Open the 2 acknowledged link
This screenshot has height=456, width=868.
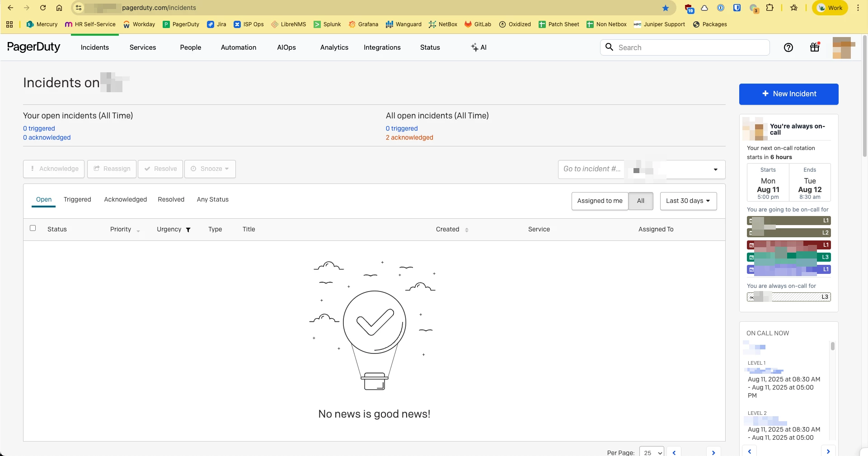409,137
